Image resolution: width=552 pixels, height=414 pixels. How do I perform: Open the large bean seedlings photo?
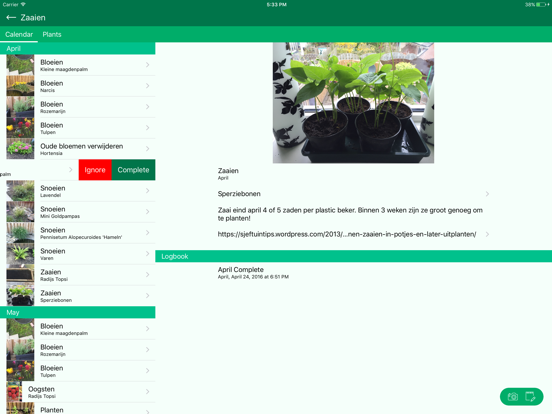[x=353, y=103]
